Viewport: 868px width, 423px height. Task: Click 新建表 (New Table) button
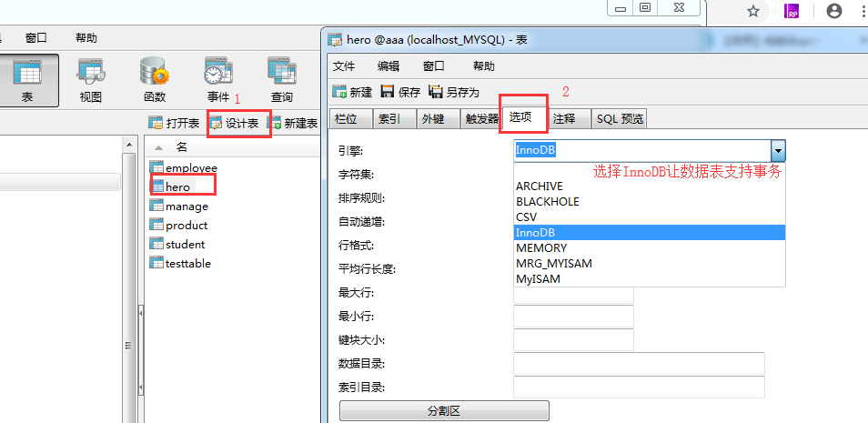(x=293, y=124)
